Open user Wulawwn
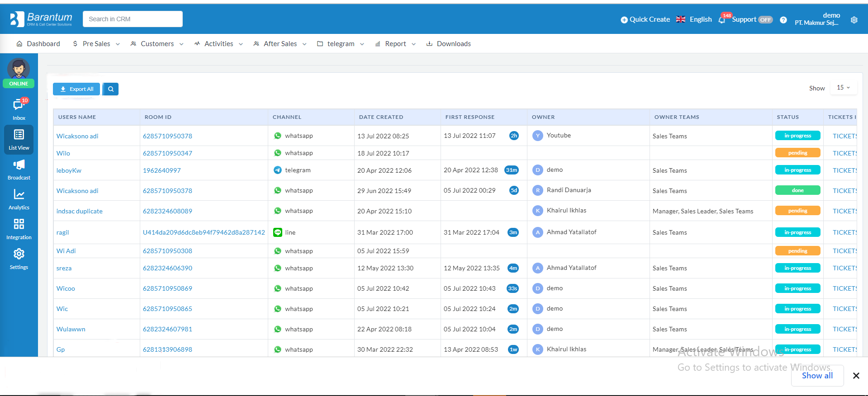This screenshot has height=396, width=868. pyautogui.click(x=71, y=329)
